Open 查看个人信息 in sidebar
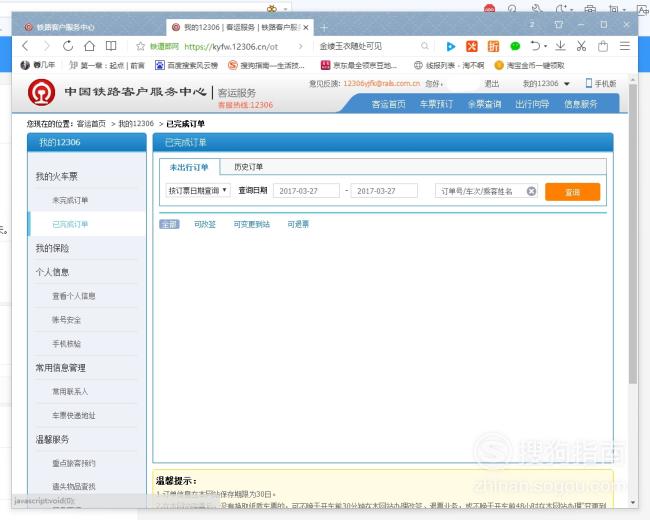 coord(73,296)
